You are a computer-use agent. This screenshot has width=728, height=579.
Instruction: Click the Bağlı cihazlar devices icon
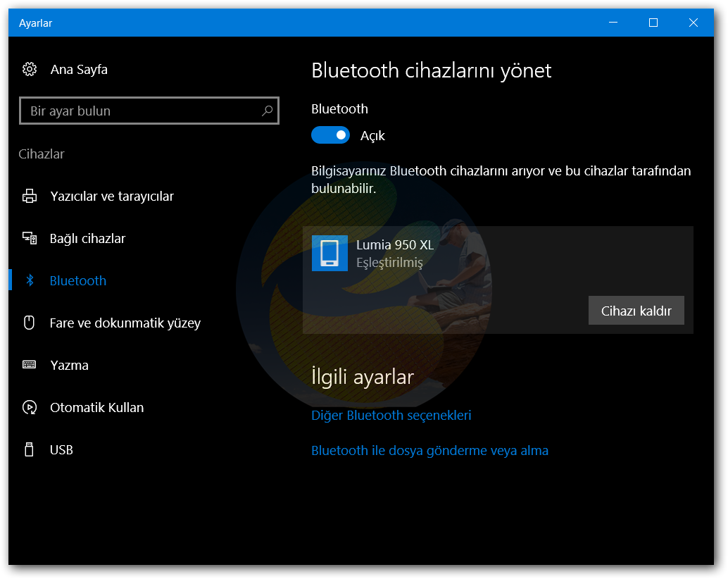tap(30, 238)
